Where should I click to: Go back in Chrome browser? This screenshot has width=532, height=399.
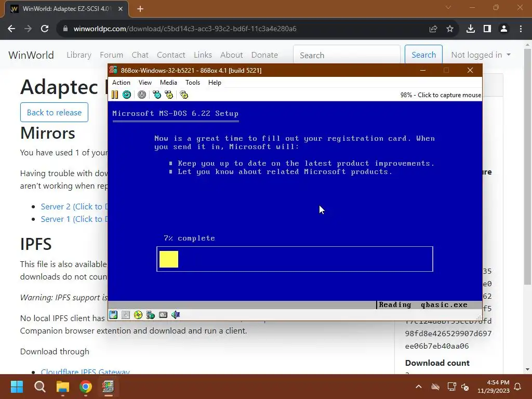point(11,29)
